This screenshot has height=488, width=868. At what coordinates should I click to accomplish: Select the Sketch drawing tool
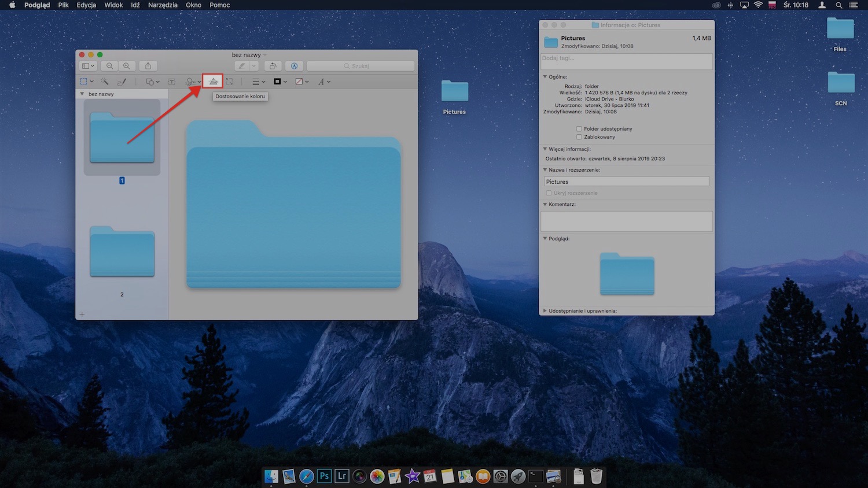point(122,81)
